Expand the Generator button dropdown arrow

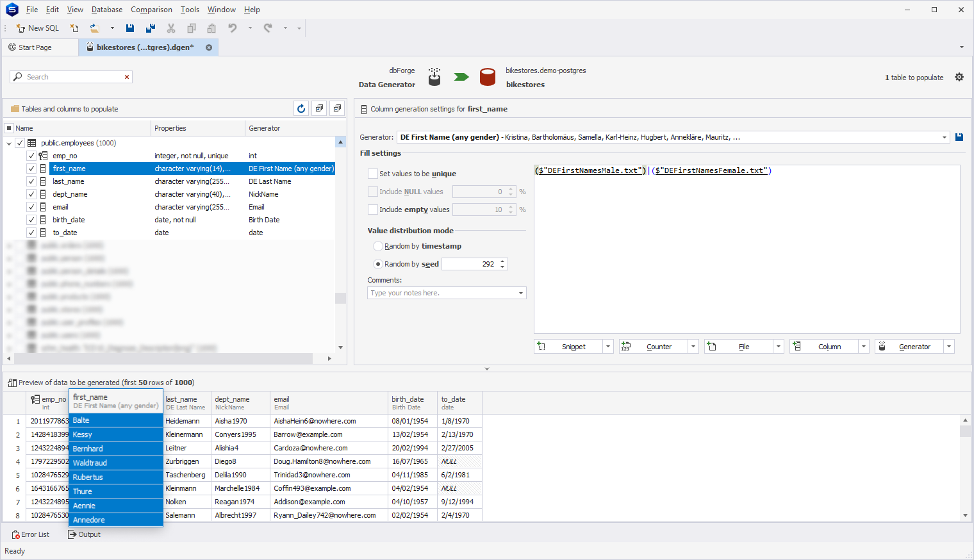pos(949,347)
